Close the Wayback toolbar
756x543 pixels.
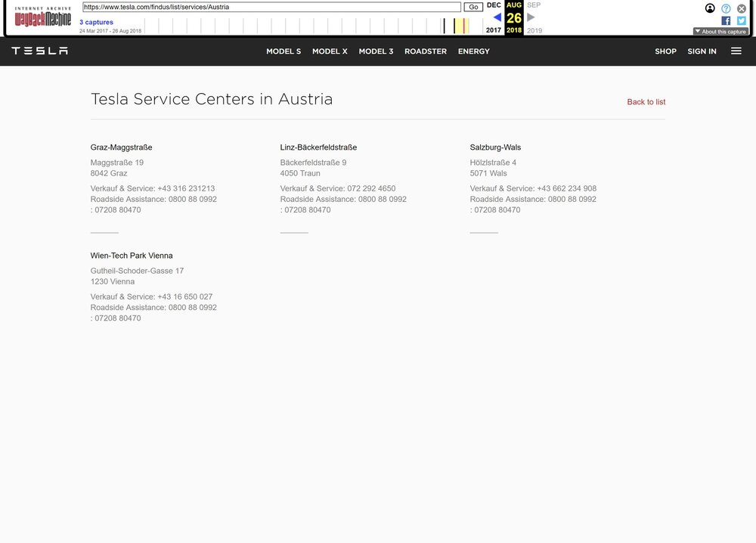coord(742,8)
